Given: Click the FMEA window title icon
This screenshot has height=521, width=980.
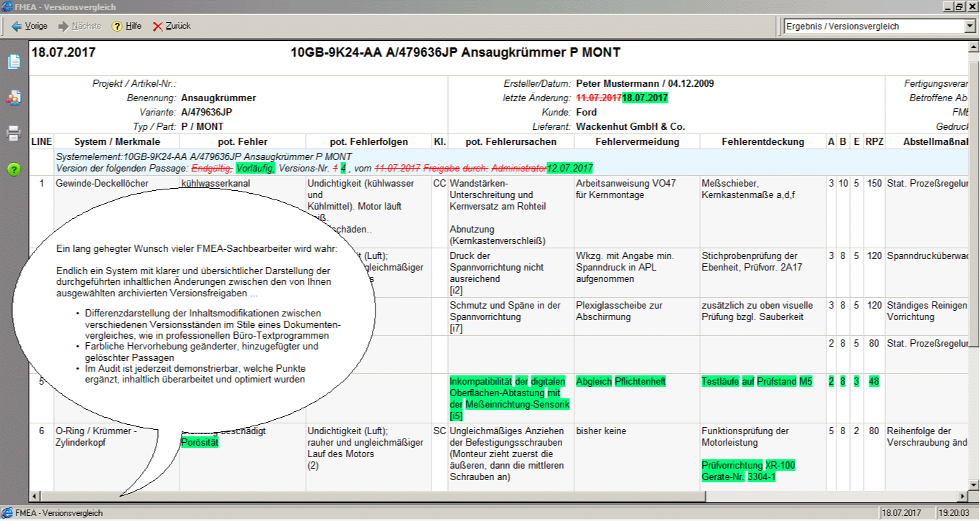Looking at the screenshot, I should (6, 6).
